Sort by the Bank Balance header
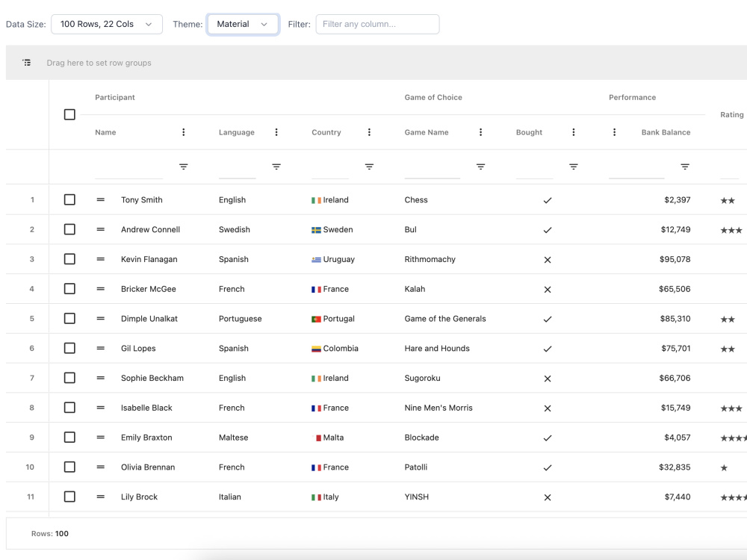 tap(666, 132)
